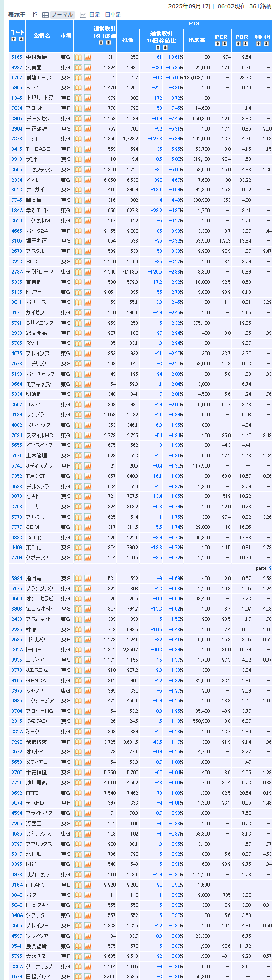Switch display mode to 日中足
Image resolution: width=278 pixels, height=980 pixels.
113,15
